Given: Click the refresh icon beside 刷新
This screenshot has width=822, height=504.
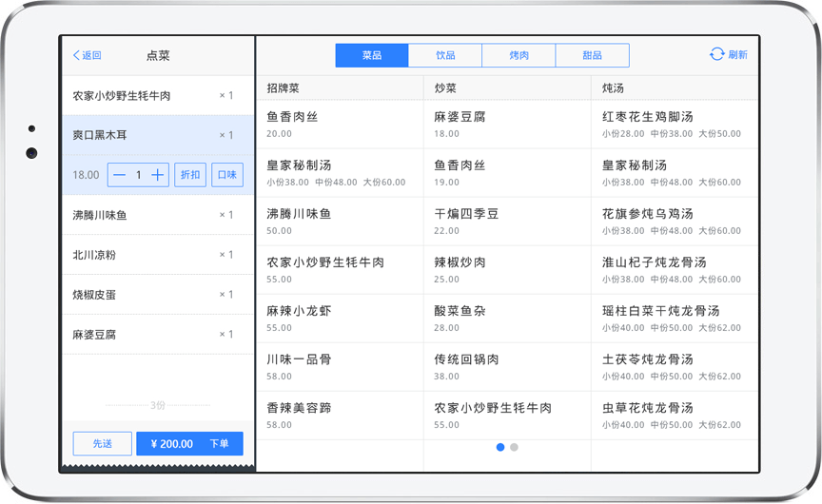Looking at the screenshot, I should click(x=716, y=55).
